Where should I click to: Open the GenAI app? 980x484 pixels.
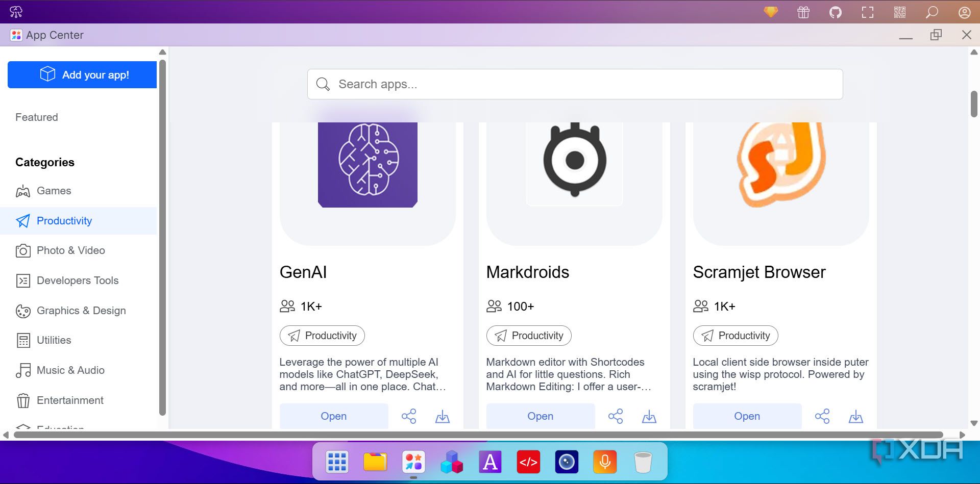334,416
